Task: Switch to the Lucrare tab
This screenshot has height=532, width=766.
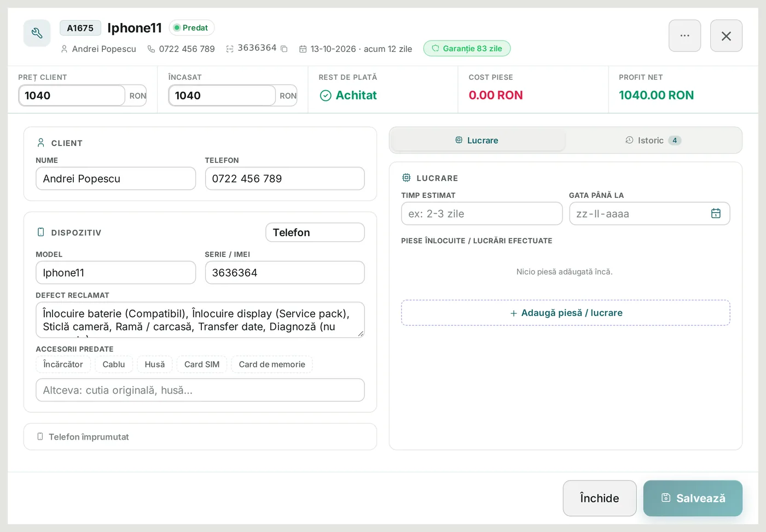Action: point(478,141)
